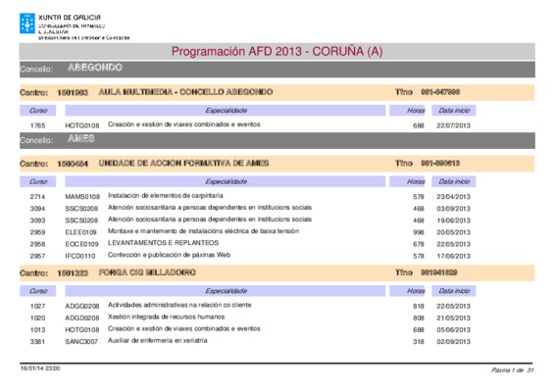Screen dimensions: 555x392
Task: Select the AULA MULTIMEDIA centro row
Action: (277, 92)
